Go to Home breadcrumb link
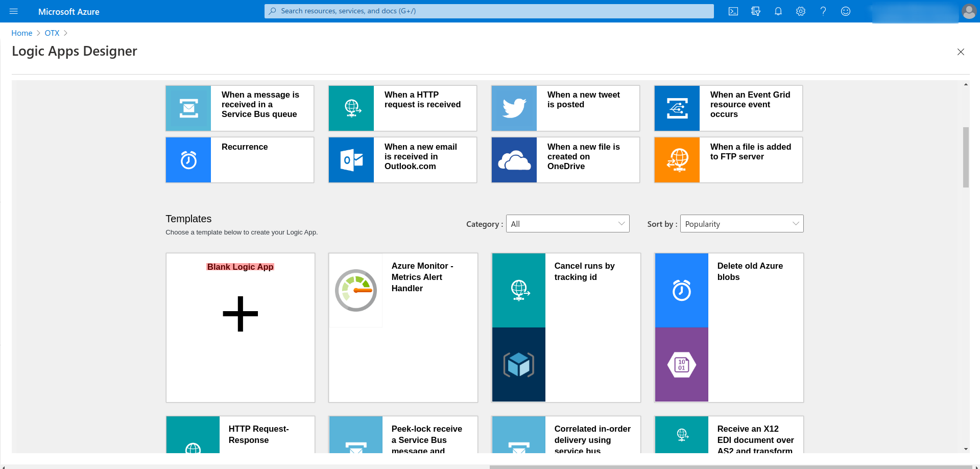This screenshot has height=469, width=980. (x=21, y=33)
